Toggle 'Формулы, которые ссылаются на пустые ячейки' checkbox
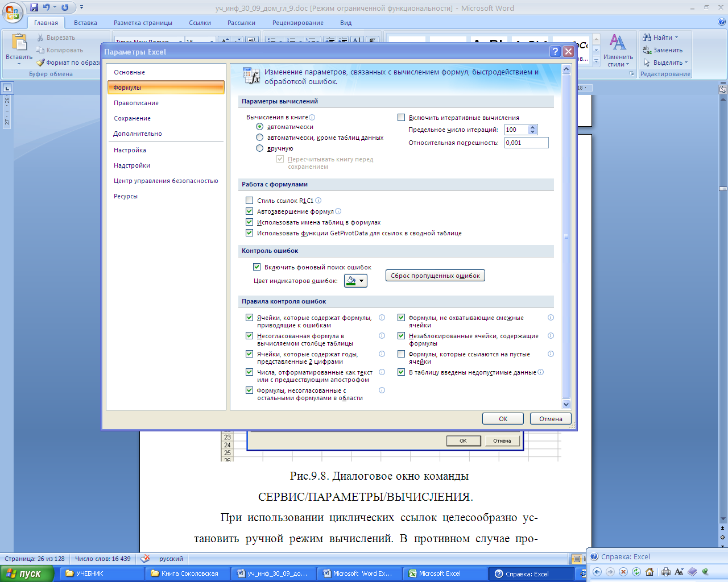The height and width of the screenshot is (582, 728). [401, 354]
